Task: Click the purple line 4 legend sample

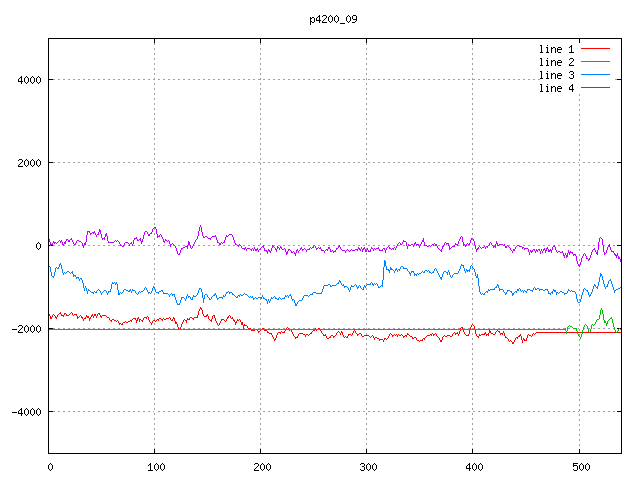Action: tap(595, 87)
